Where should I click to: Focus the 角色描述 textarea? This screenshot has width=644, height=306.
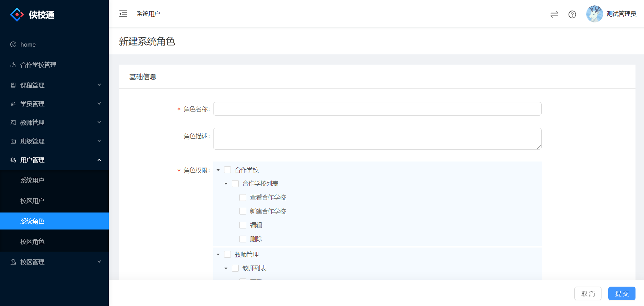377,139
